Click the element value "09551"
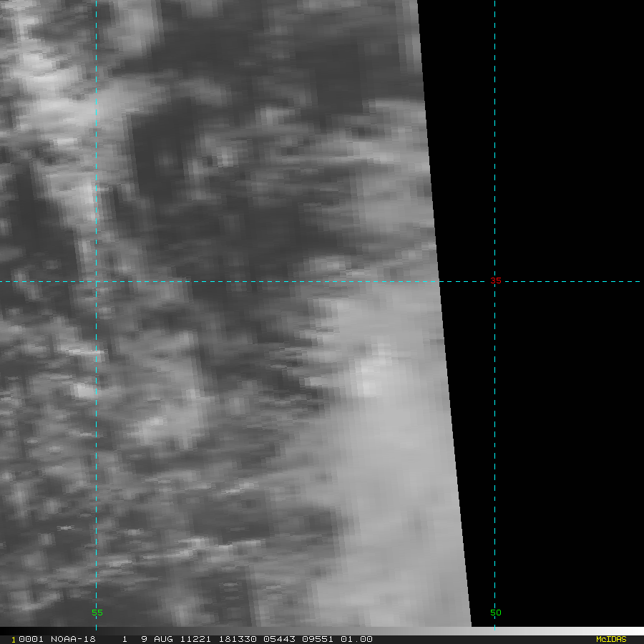 click(318, 639)
